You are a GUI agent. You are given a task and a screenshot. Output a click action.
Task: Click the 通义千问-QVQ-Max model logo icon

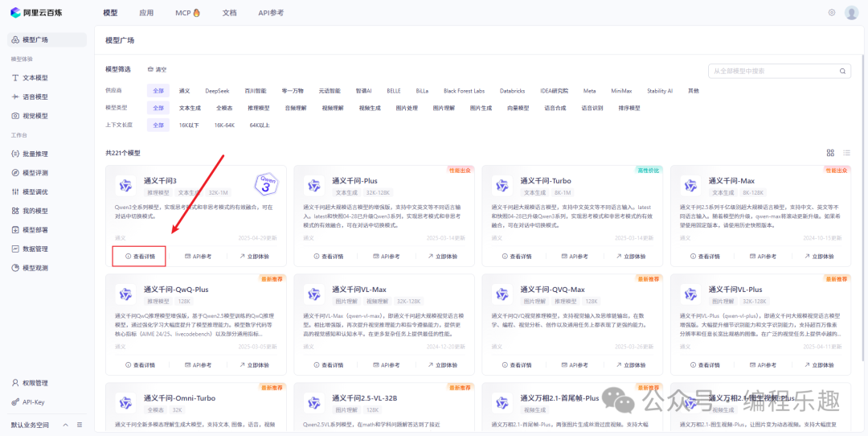click(502, 294)
